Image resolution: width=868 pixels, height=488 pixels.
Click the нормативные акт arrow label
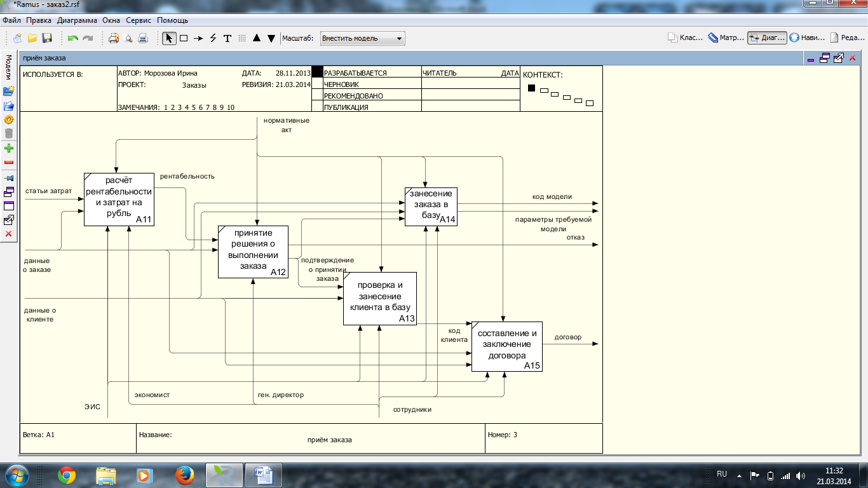[287, 125]
